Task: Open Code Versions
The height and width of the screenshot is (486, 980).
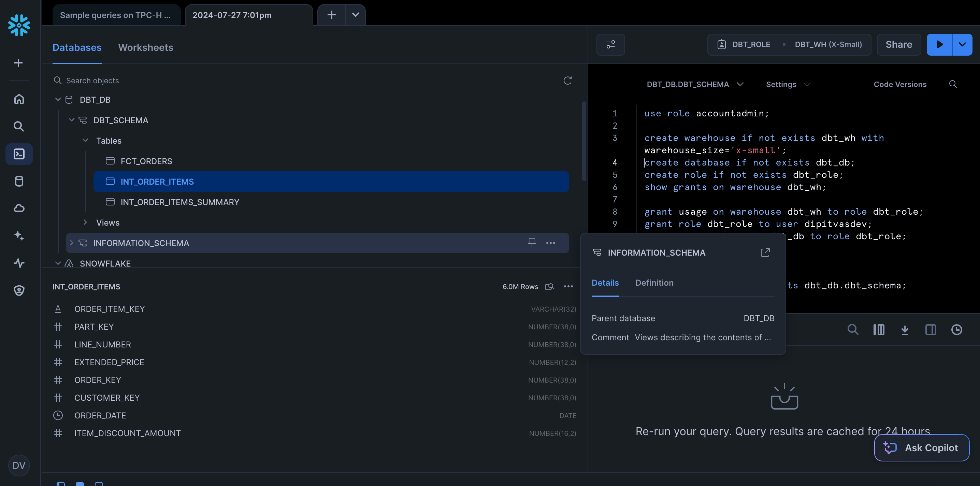Action: pos(900,84)
